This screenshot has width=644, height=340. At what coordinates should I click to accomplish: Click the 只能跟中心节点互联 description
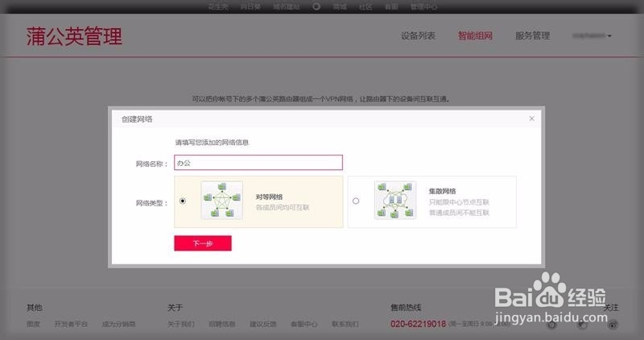pos(459,202)
